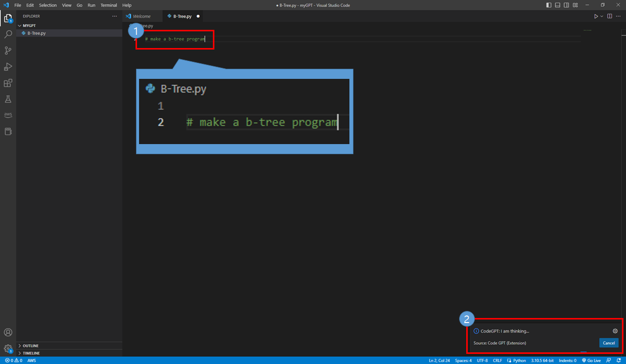Click the Python file icon in tab
The width and height of the screenshot is (626, 364).
pos(169,16)
